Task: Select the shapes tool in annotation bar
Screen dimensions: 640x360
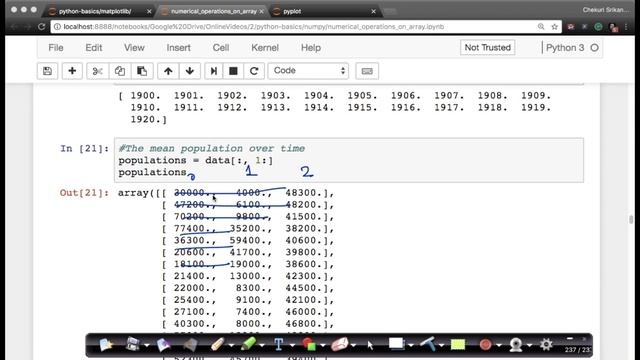Action: pyautogui.click(x=309, y=344)
